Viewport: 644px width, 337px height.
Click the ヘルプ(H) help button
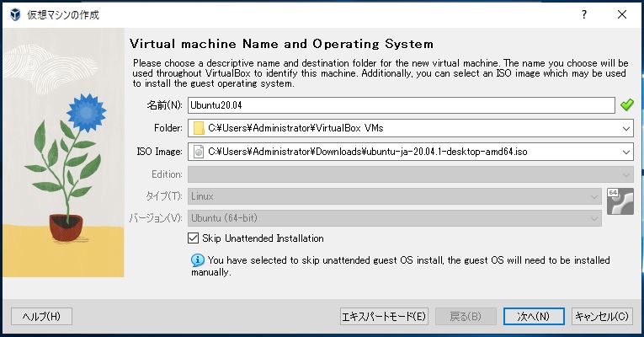tap(41, 317)
